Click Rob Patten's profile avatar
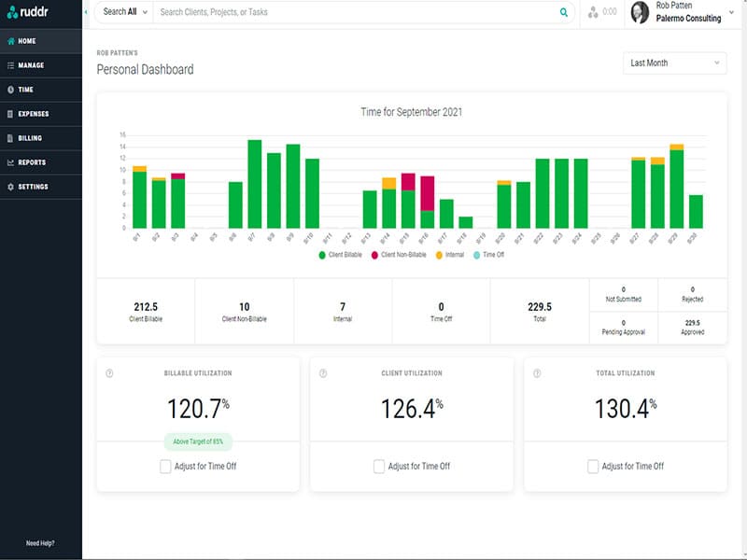747x560 pixels. [x=640, y=12]
